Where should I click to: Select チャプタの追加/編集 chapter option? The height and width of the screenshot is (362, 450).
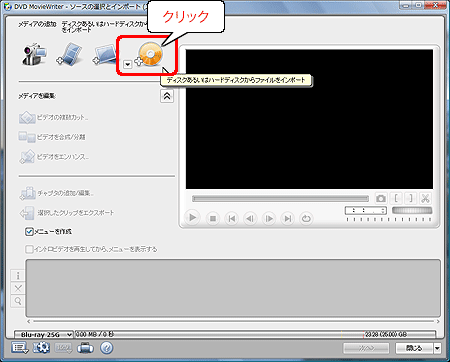click(x=56, y=193)
